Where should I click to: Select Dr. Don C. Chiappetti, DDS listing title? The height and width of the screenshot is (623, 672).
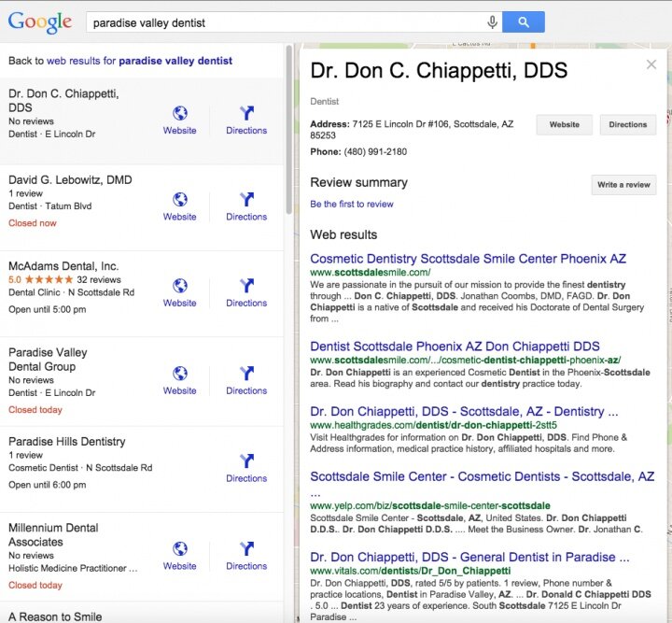[63, 100]
